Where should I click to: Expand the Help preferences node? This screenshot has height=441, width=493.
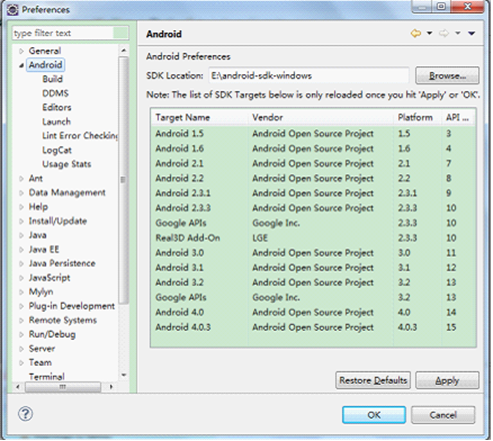(21, 207)
